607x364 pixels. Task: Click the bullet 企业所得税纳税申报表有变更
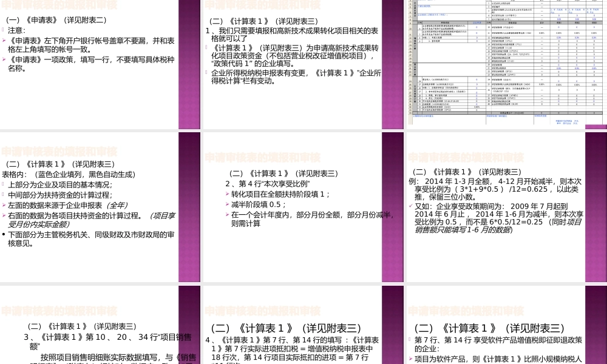(x=296, y=77)
